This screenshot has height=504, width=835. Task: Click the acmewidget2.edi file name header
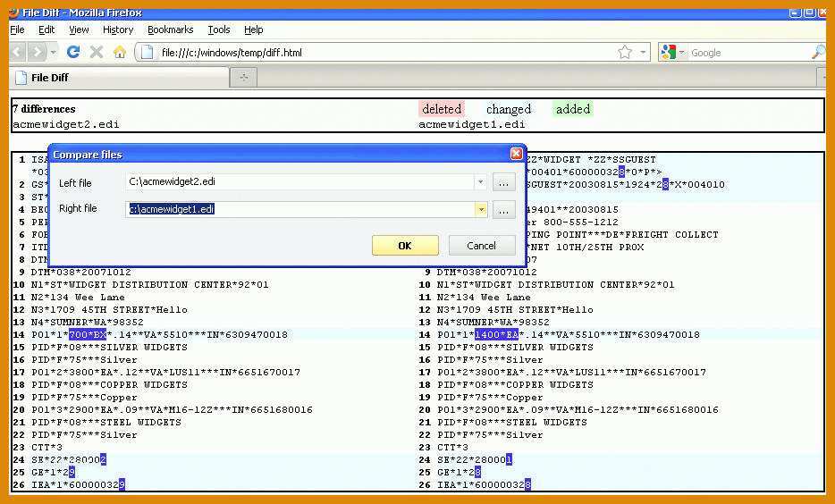point(65,124)
